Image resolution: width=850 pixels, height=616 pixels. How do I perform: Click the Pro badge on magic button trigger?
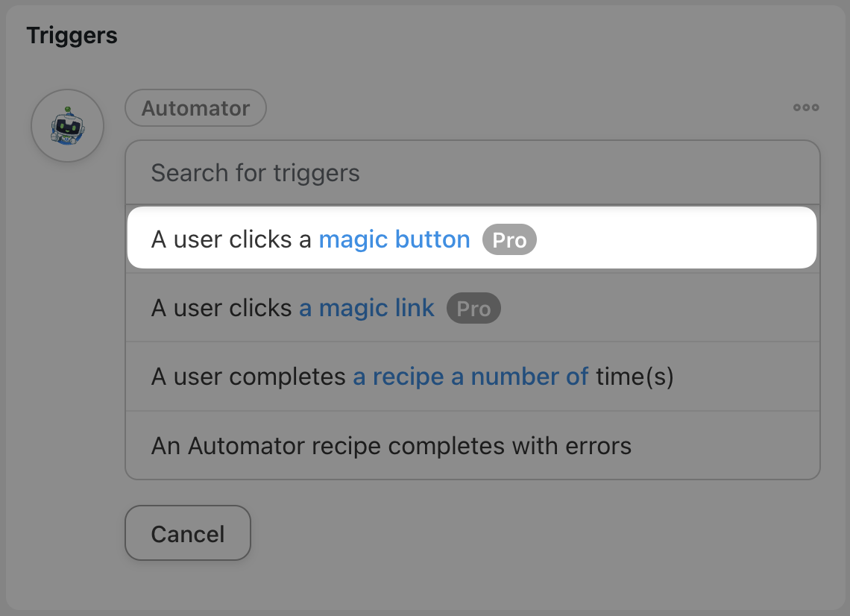click(x=509, y=239)
